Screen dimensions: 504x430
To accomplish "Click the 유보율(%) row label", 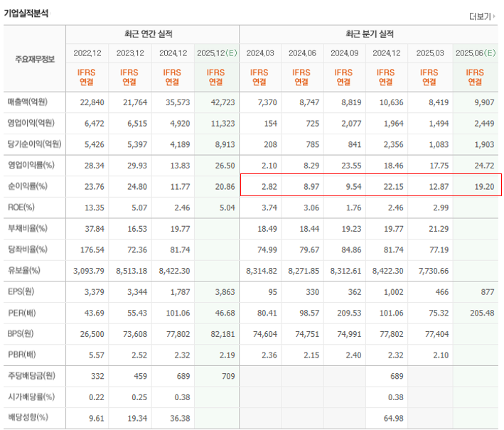I will pos(24,271).
